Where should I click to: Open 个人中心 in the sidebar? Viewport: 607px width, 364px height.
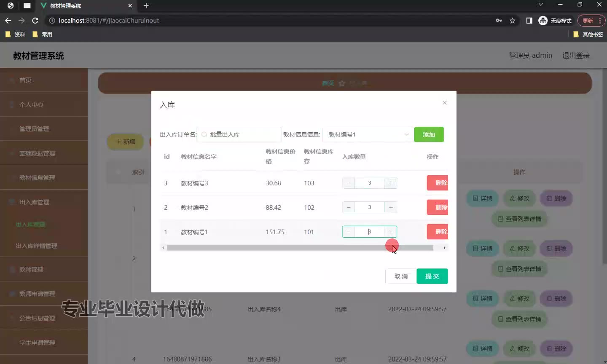[44, 104]
